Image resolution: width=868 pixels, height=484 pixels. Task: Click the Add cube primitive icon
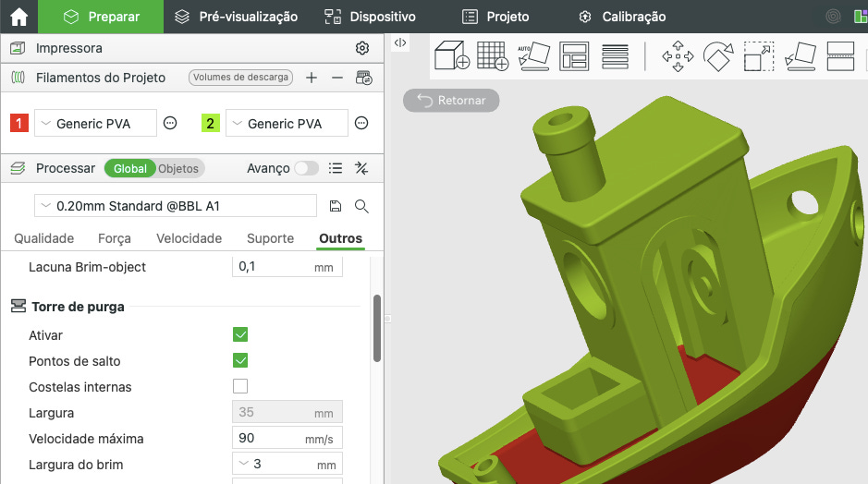pos(452,55)
